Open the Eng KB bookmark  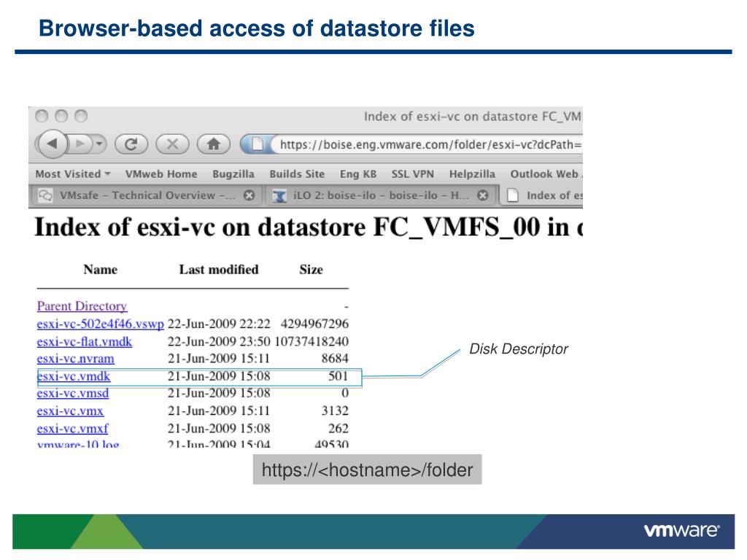pyautogui.click(x=357, y=174)
